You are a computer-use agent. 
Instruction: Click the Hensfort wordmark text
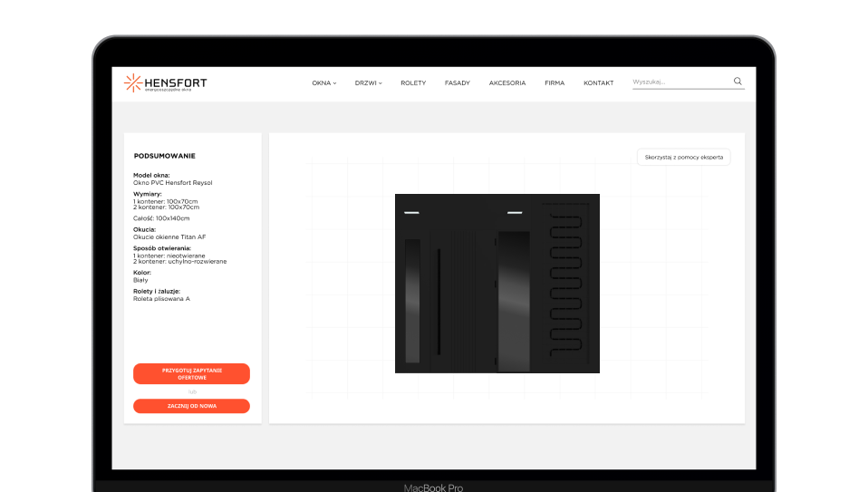tap(176, 82)
